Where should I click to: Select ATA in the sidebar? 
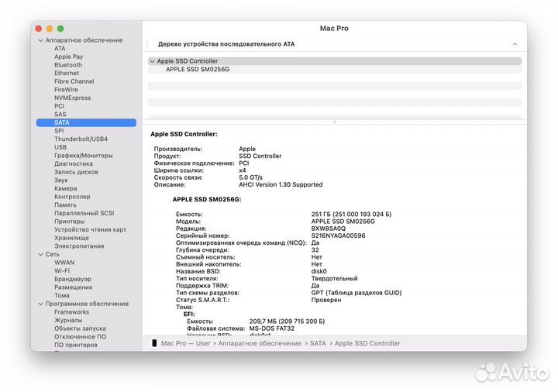point(60,48)
